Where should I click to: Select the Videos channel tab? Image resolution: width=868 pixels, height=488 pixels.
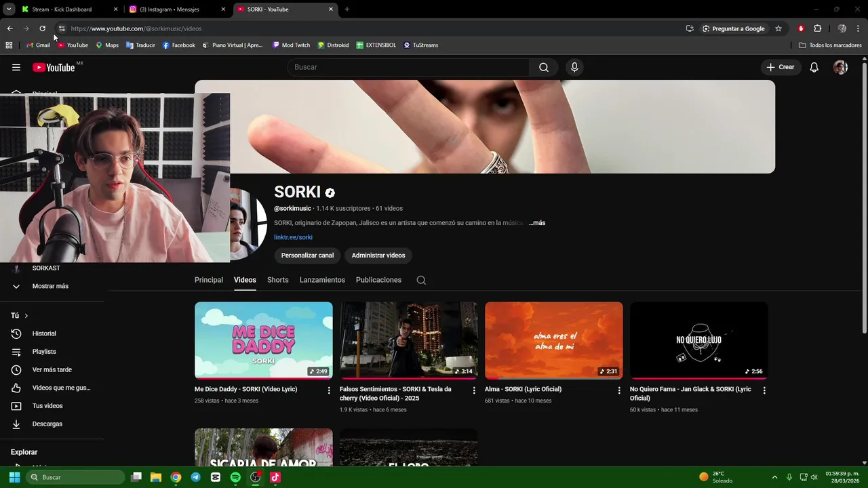tap(245, 280)
